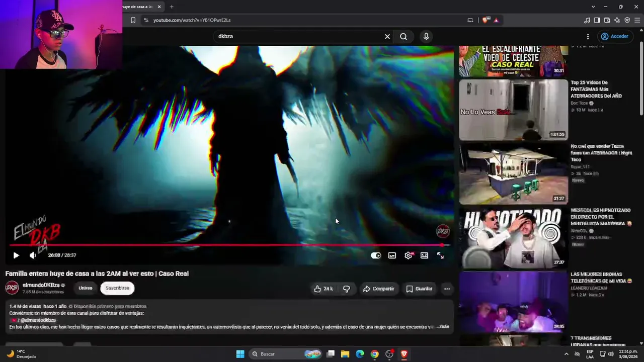Switch to Brave in the taskbar
Screen dimensions: 644x362
click(404, 354)
